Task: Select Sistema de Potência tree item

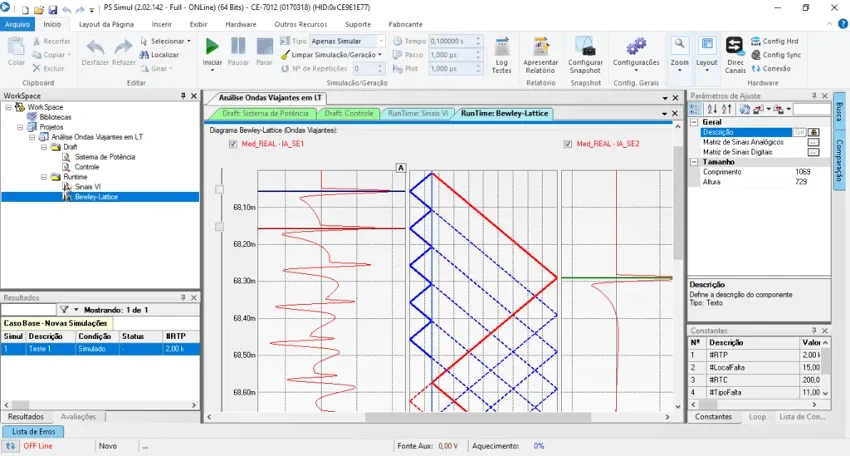Action: pos(105,157)
